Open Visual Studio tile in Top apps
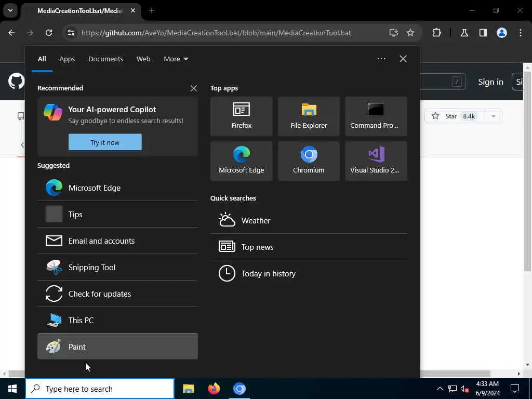Viewport: 532px width, 399px height. tap(376, 161)
